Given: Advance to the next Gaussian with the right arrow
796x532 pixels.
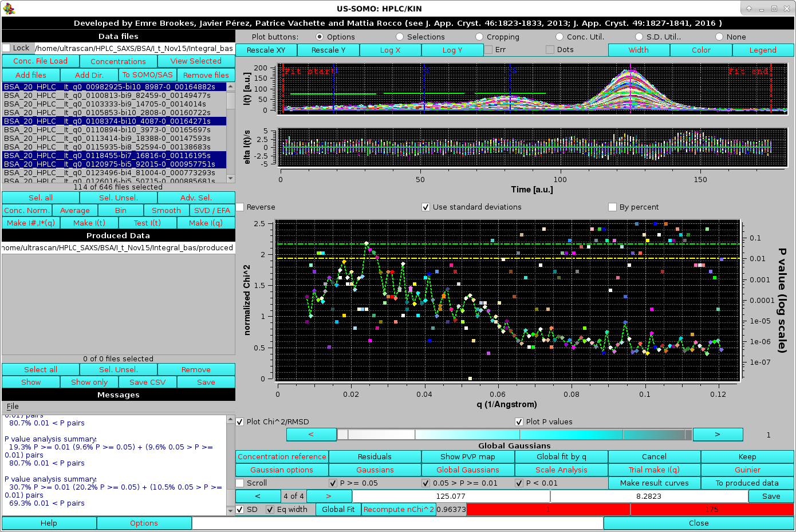Looking at the screenshot, I should pos(329,496).
